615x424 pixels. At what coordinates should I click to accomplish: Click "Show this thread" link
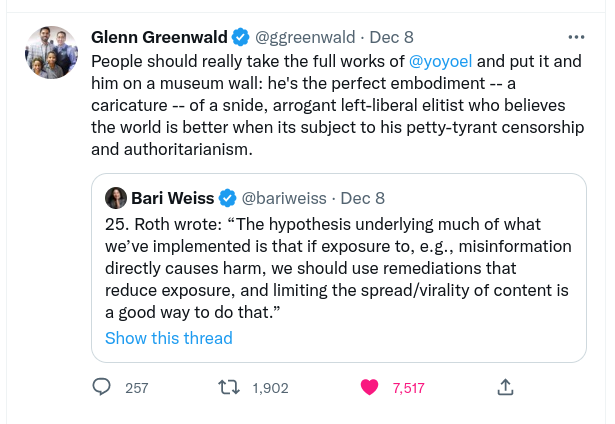[168, 338]
